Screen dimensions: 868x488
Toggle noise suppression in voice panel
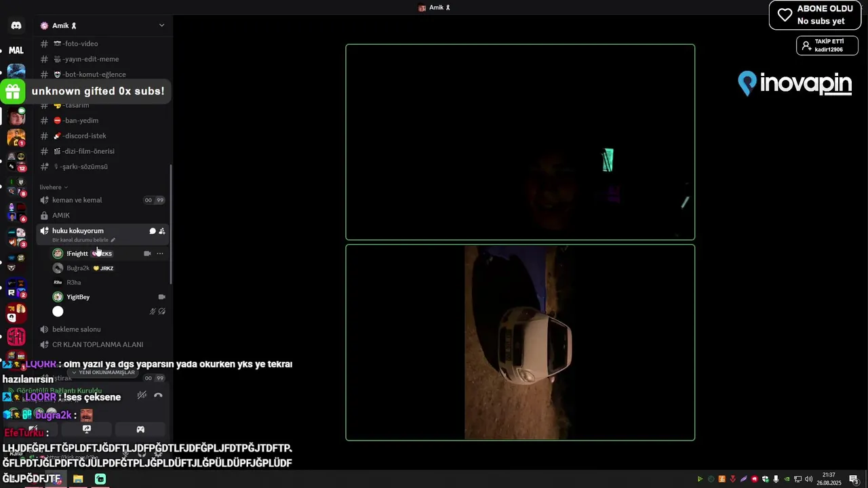[142, 395]
